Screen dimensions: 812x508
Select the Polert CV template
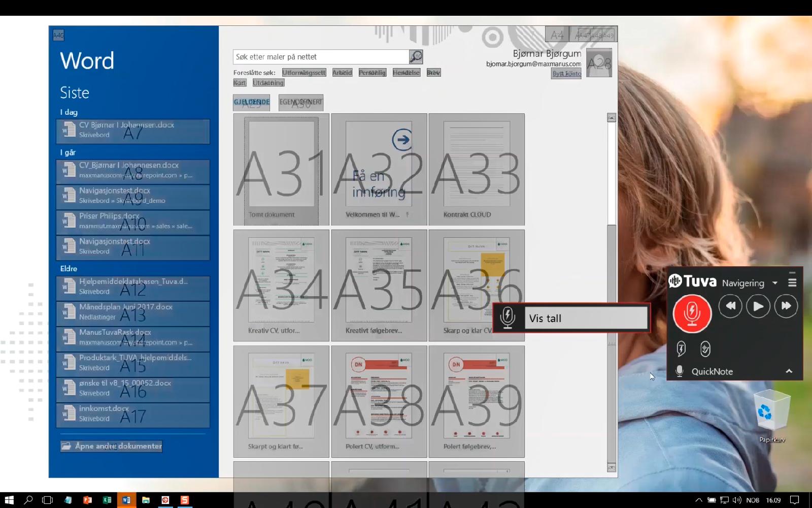point(379,401)
